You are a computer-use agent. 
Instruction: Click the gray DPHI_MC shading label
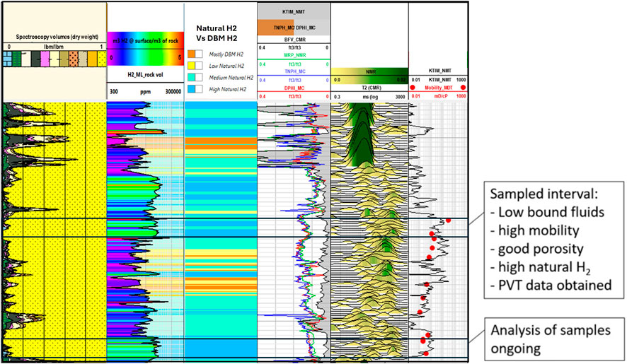click(306, 28)
